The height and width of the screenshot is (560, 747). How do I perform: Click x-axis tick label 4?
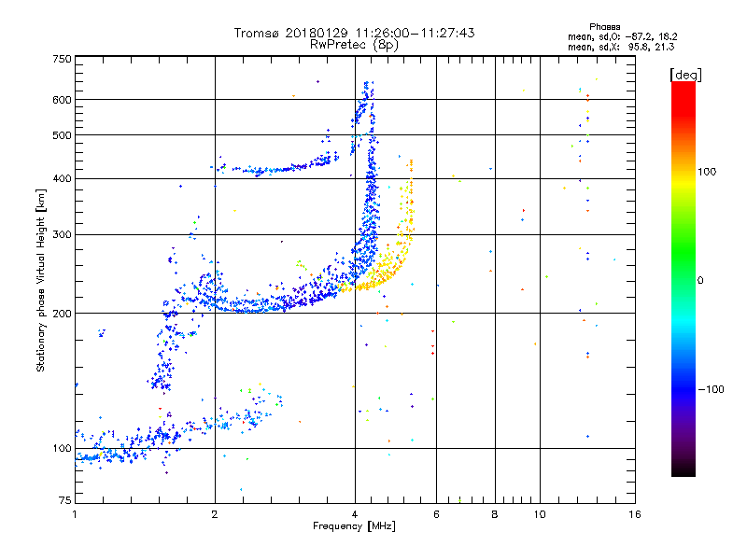click(x=355, y=514)
